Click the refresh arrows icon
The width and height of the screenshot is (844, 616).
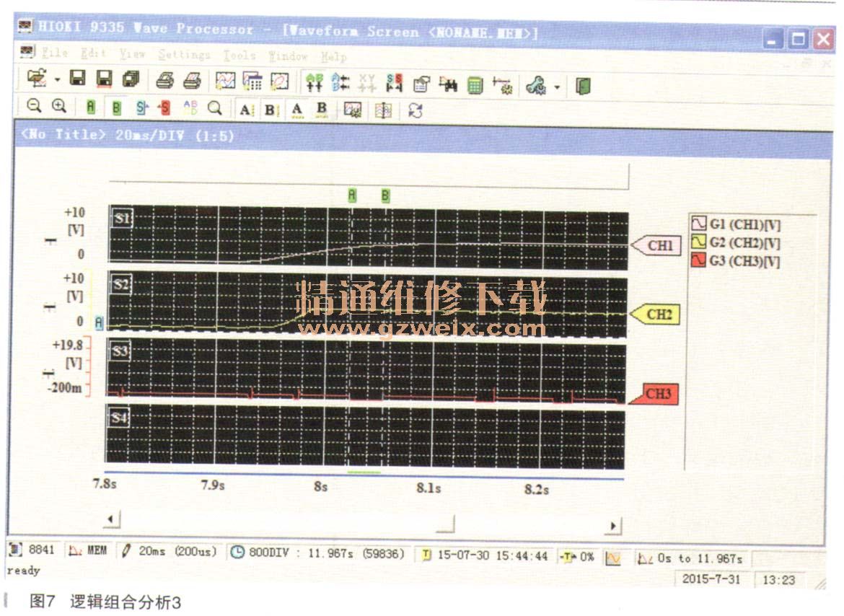pos(415,111)
